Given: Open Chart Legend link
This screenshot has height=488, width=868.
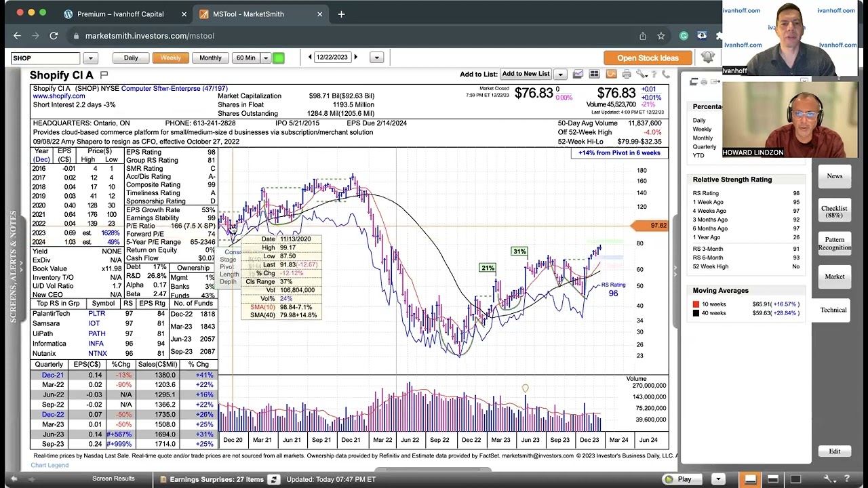Looking at the screenshot, I should click(x=50, y=465).
